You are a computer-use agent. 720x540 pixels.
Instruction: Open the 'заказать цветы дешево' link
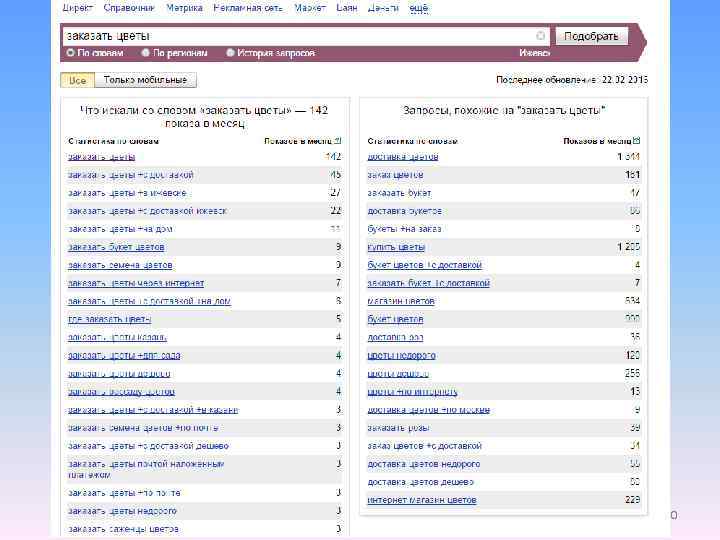coord(119,374)
